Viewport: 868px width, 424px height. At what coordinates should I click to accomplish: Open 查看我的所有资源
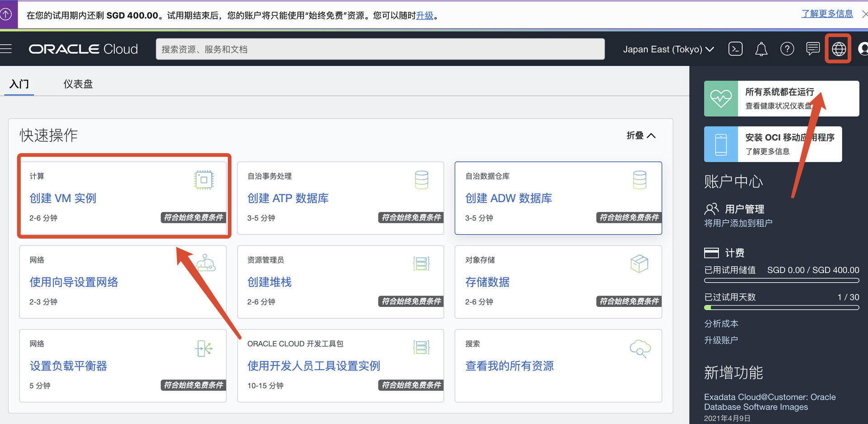pos(509,366)
